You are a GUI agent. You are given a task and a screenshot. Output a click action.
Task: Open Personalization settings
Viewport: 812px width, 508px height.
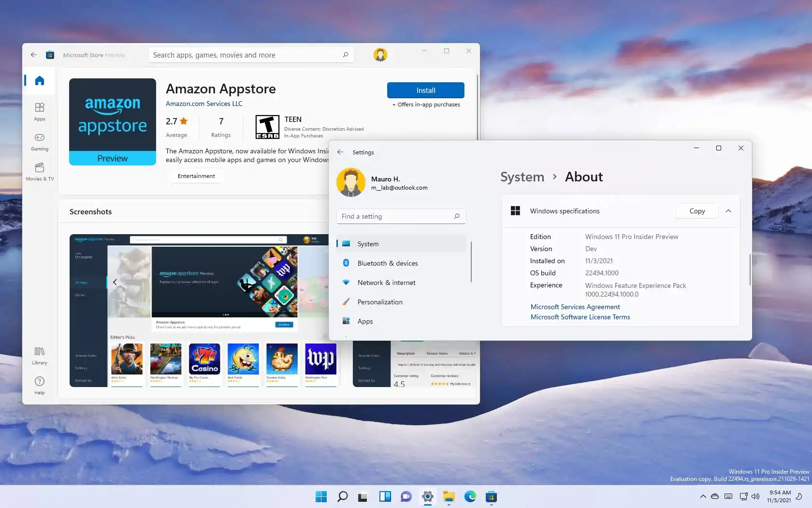click(379, 302)
